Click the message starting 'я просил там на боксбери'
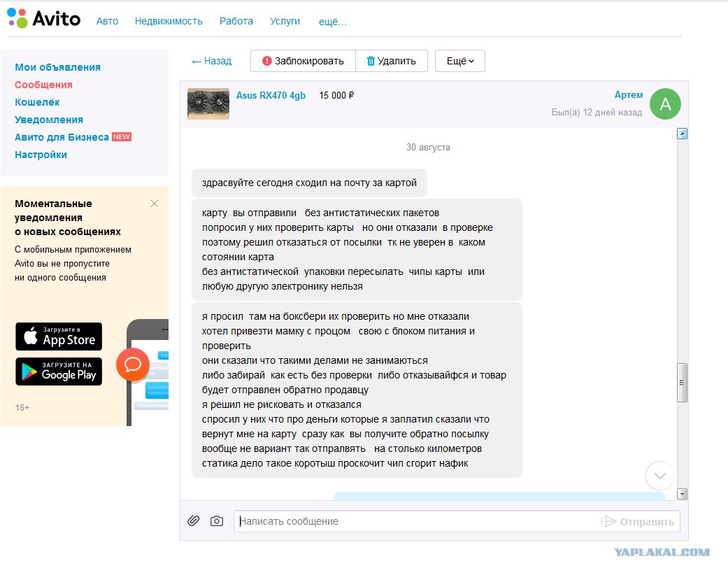This screenshot has height=573, width=728. click(357, 390)
